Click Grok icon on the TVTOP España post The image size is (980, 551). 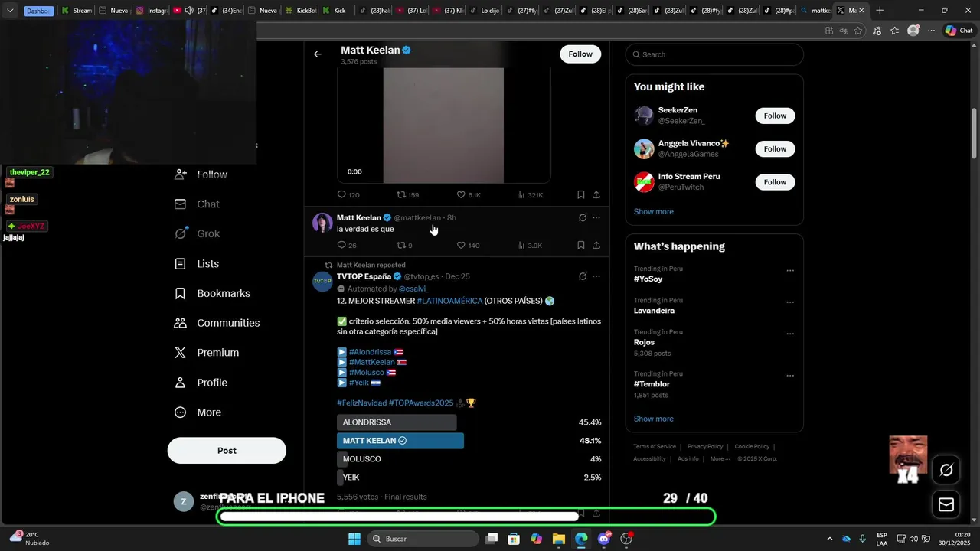(x=583, y=276)
